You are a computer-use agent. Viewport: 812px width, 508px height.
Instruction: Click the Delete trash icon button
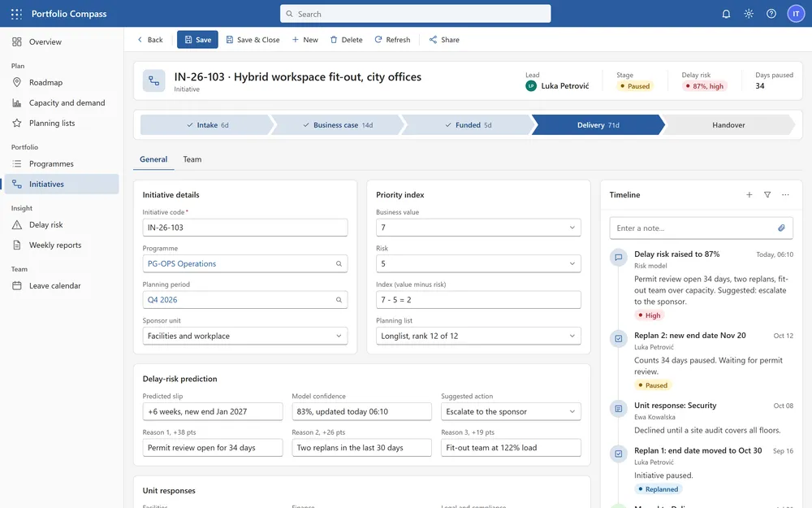(x=347, y=40)
